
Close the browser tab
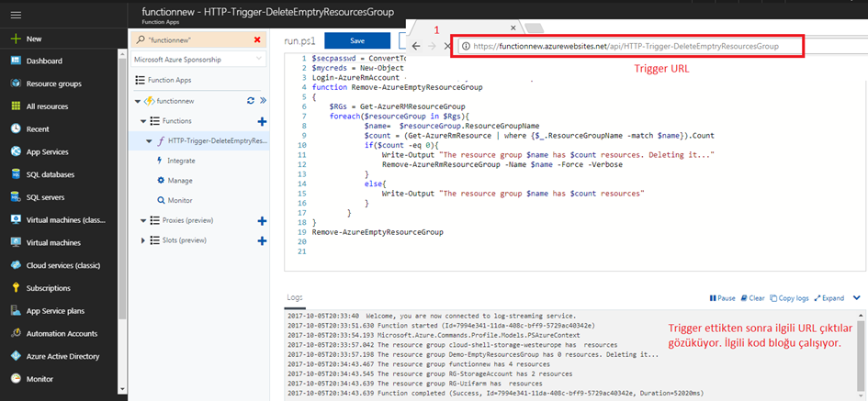point(513,28)
